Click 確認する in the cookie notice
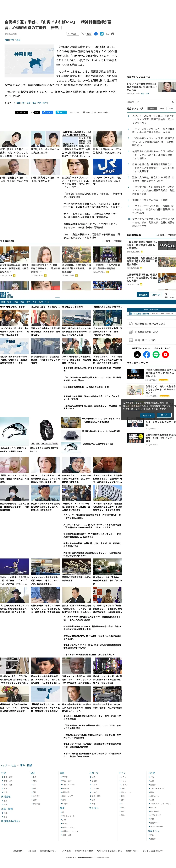This screenshot has width=176, height=868. click(x=147, y=415)
